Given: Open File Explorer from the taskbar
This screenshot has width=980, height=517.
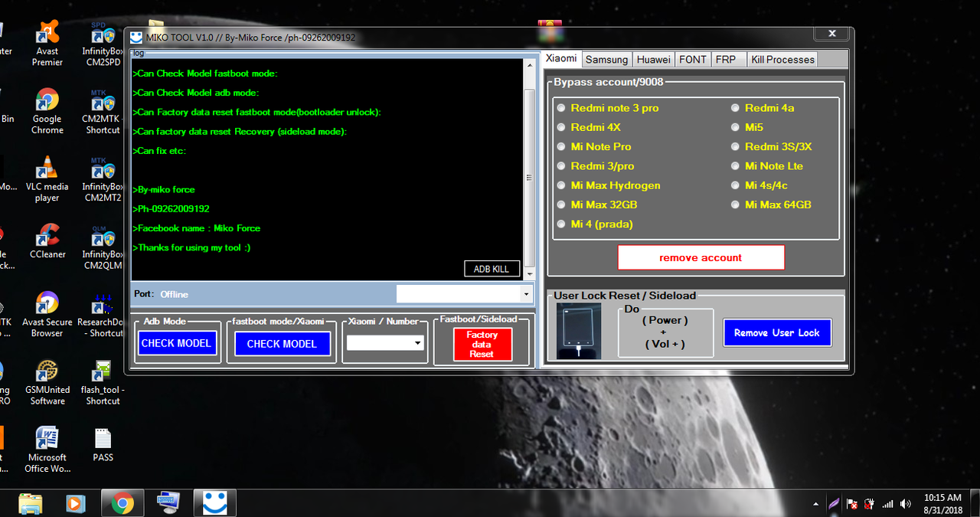Looking at the screenshot, I should (31, 503).
